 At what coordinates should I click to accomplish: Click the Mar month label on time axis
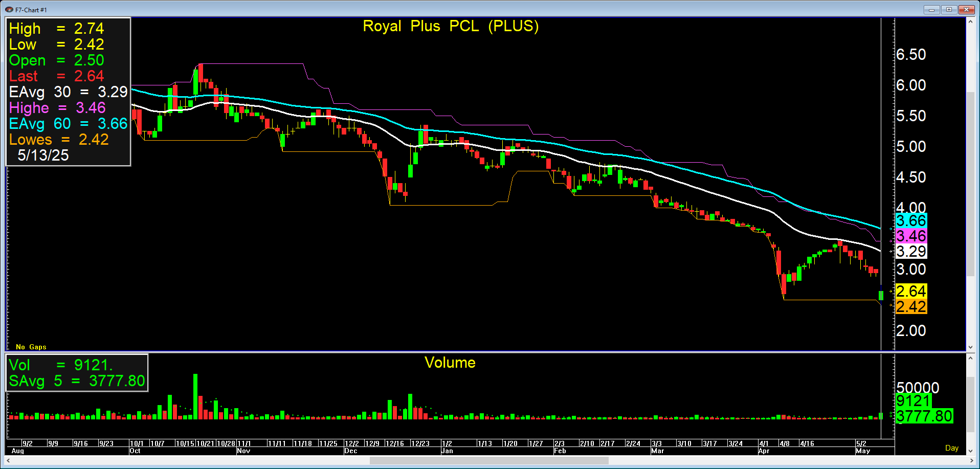click(x=658, y=451)
